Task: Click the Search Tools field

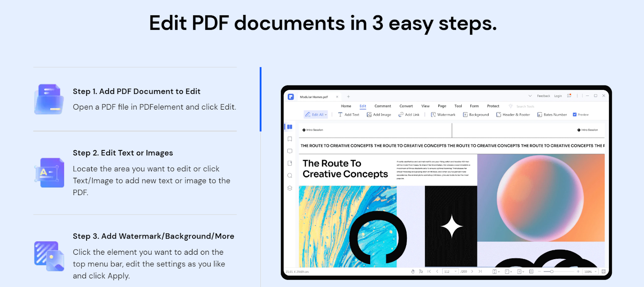Action: pyautogui.click(x=525, y=106)
